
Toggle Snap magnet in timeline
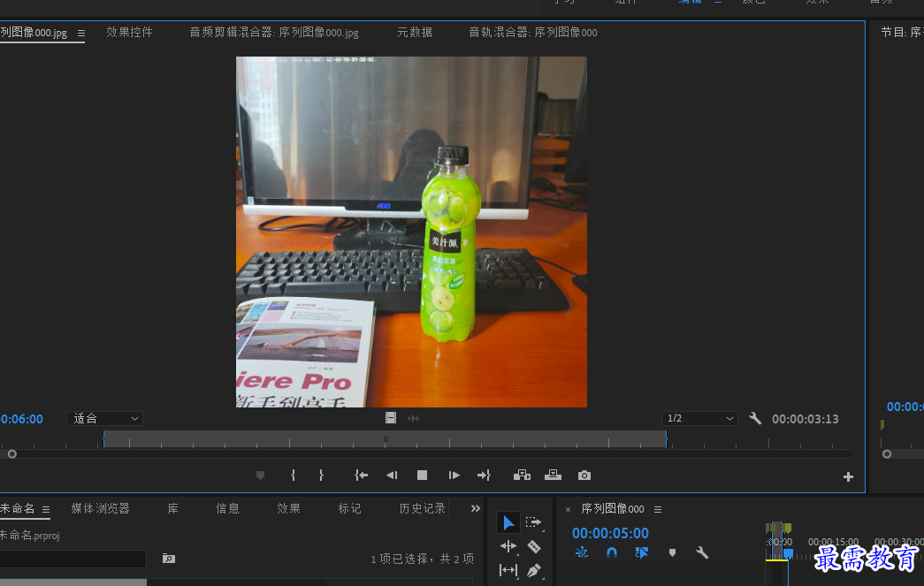coord(612,552)
